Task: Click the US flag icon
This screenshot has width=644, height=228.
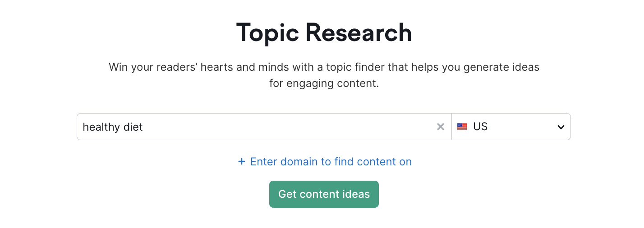Action: click(462, 127)
